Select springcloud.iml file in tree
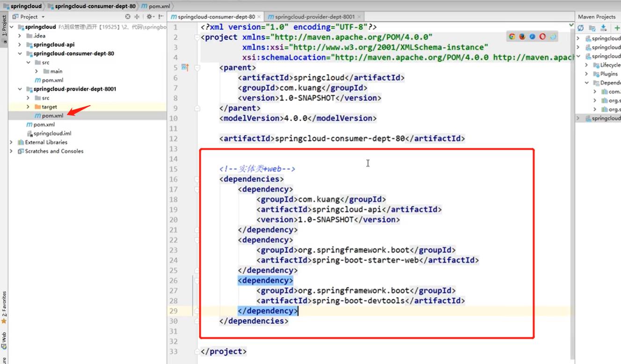Image resolution: width=621 pixels, height=364 pixels. click(x=49, y=133)
